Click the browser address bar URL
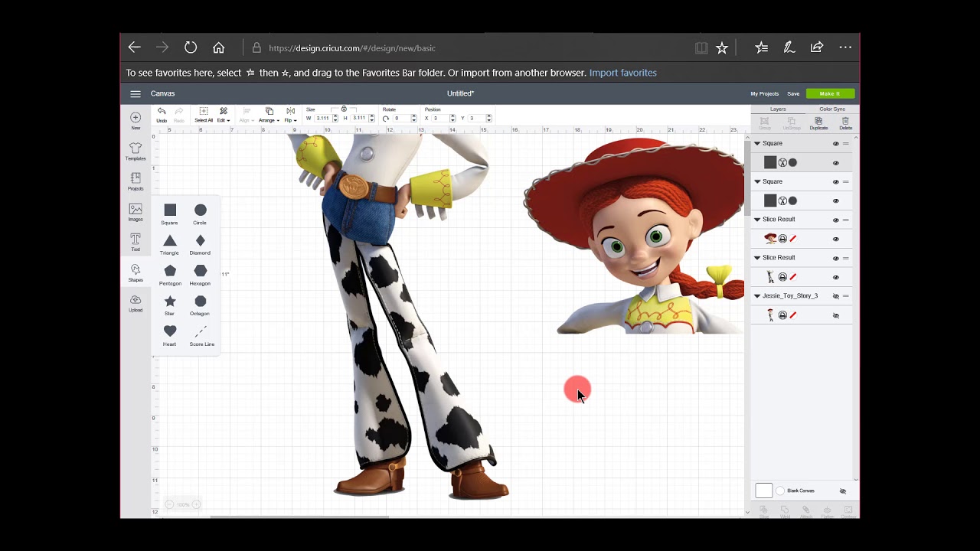Viewport: 980px width, 551px height. click(x=352, y=48)
